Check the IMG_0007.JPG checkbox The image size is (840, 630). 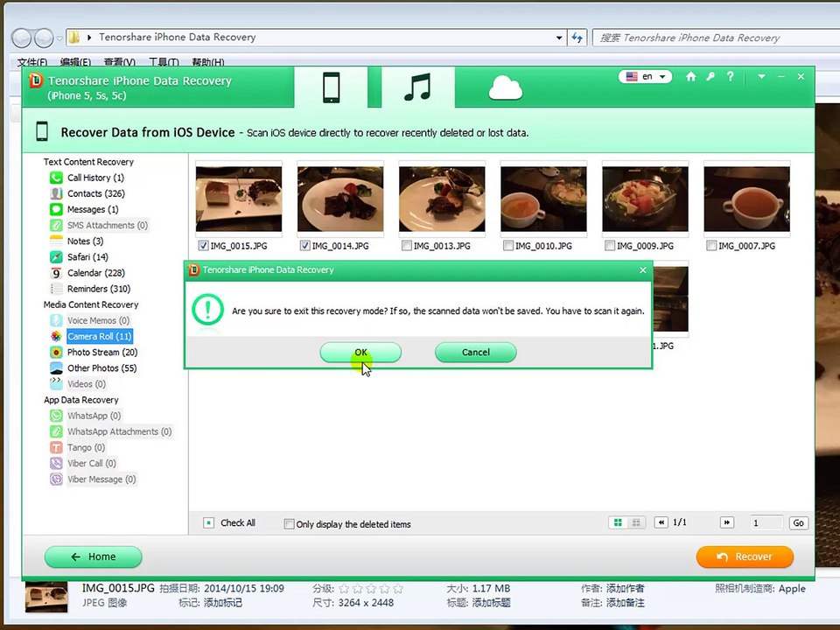[711, 246]
